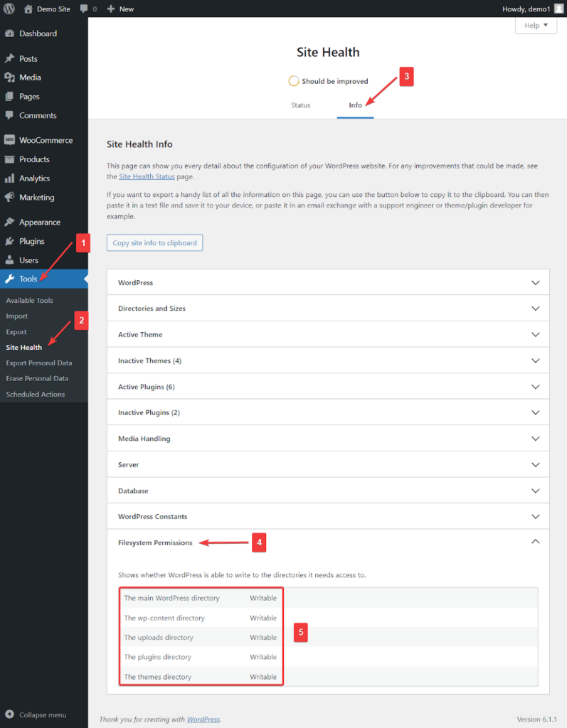This screenshot has width=567, height=728.
Task: Expand the Active Plugins (6) section
Action: [x=328, y=386]
